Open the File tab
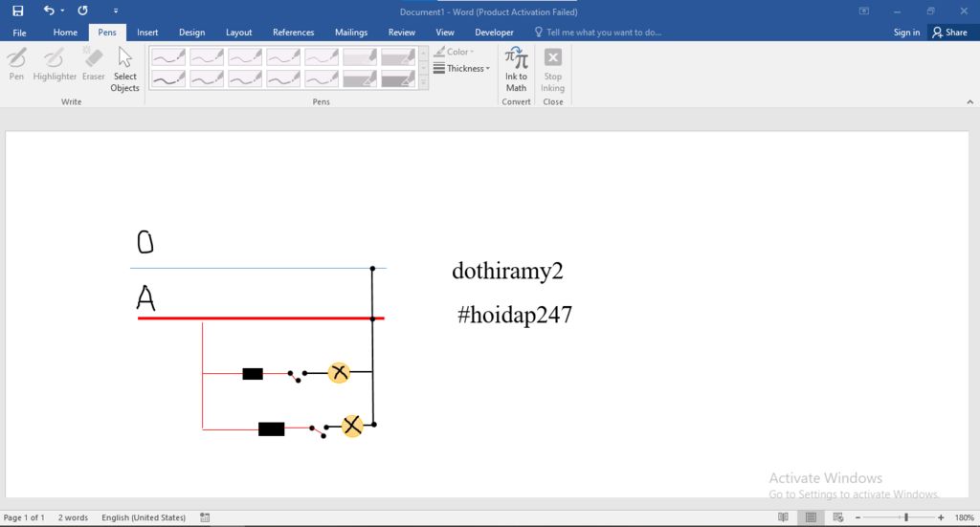980x527 pixels. tap(19, 33)
